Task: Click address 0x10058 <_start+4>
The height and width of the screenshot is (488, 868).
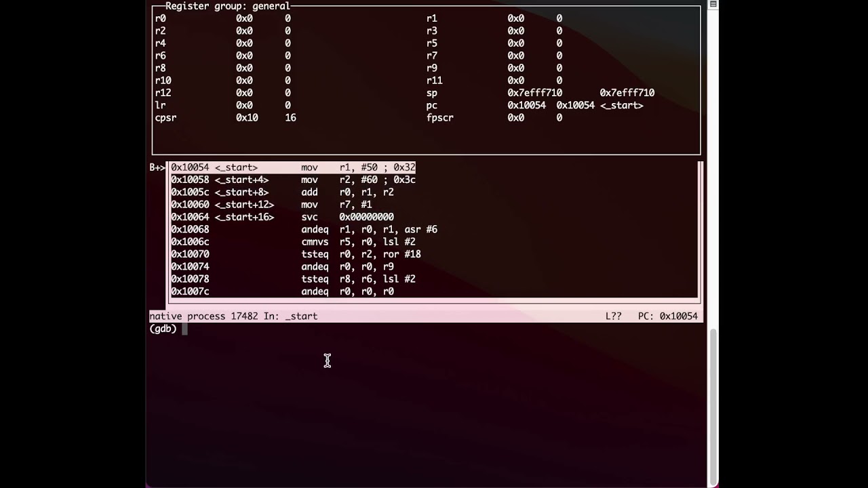Action: (x=220, y=180)
